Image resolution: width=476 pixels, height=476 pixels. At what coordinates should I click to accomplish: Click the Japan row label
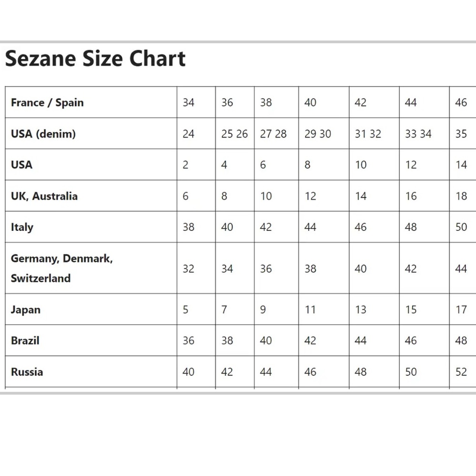tap(26, 310)
